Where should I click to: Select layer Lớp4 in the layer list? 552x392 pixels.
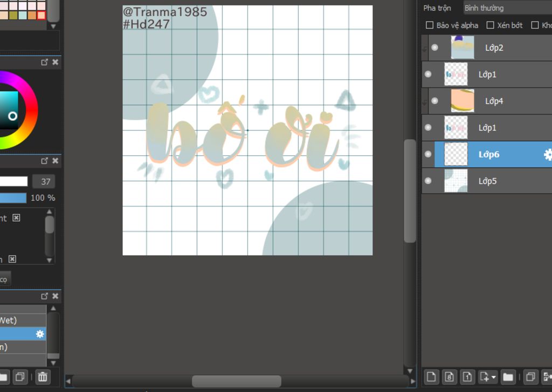click(490, 101)
